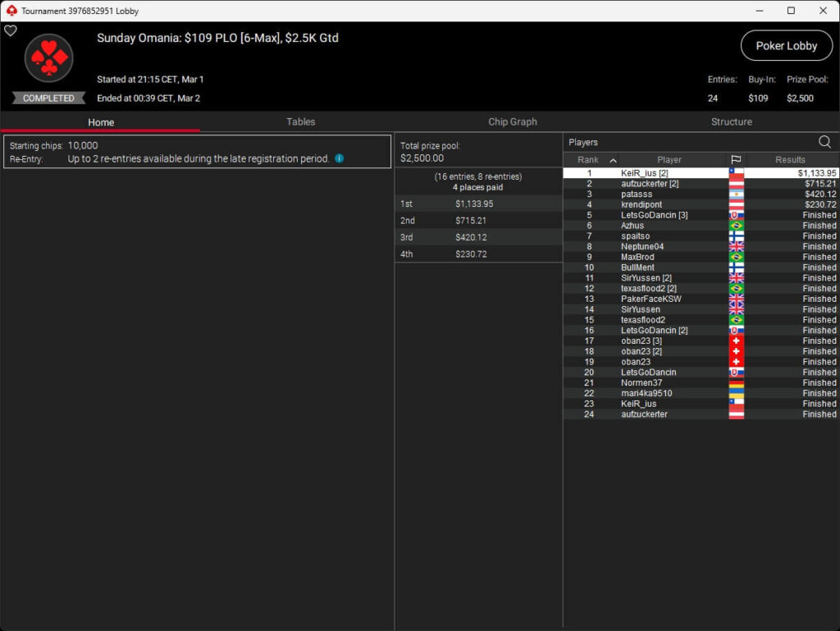Sort by Results column header

point(790,160)
